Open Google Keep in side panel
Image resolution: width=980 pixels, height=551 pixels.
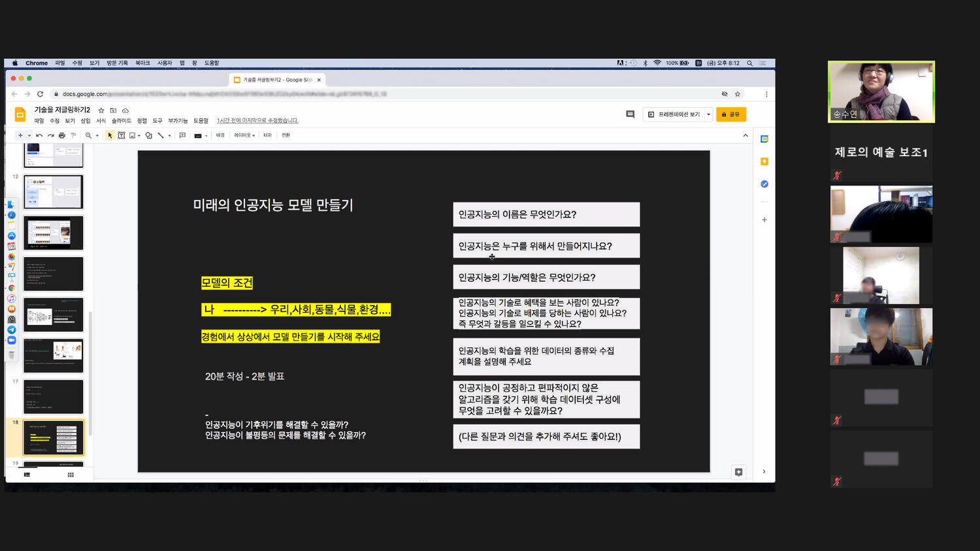click(764, 161)
